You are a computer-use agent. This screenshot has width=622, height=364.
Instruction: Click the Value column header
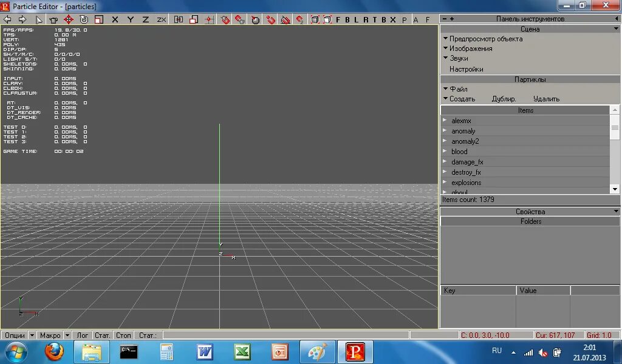click(x=543, y=291)
